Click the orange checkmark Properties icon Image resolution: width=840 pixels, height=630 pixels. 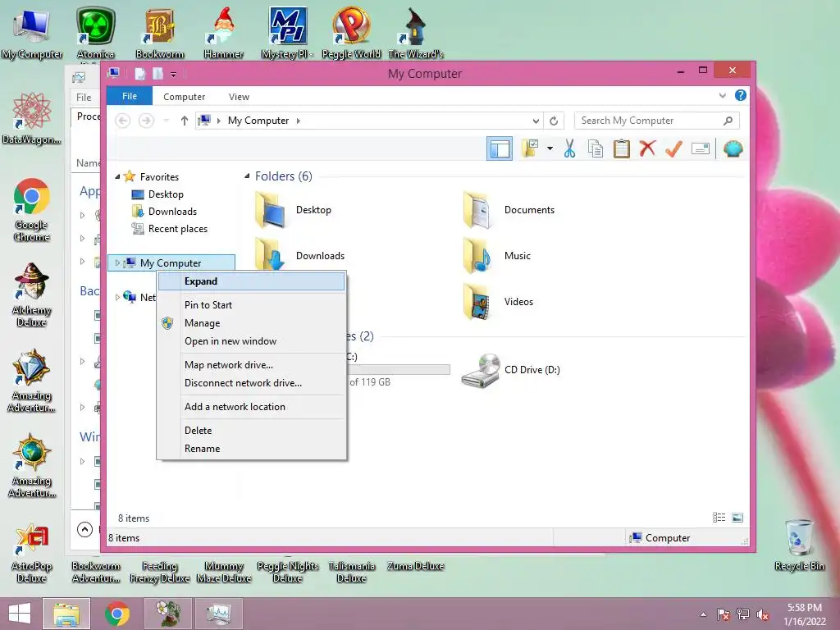point(673,148)
